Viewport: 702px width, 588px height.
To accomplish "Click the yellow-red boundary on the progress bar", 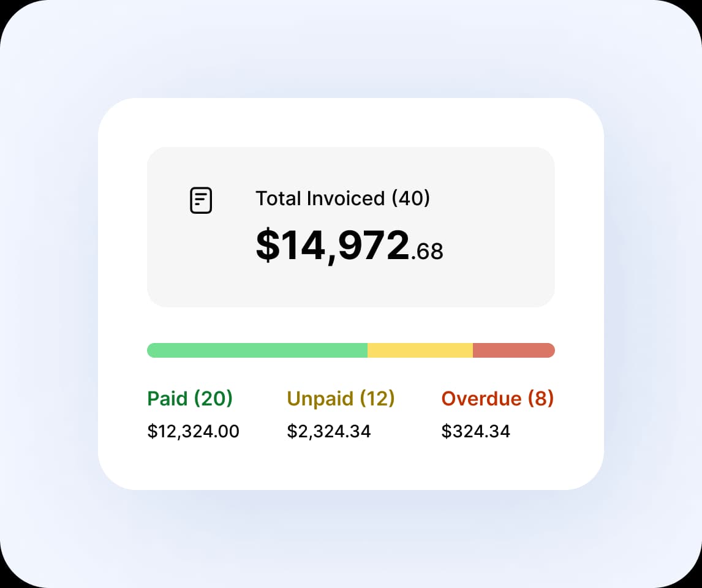I will (x=473, y=350).
